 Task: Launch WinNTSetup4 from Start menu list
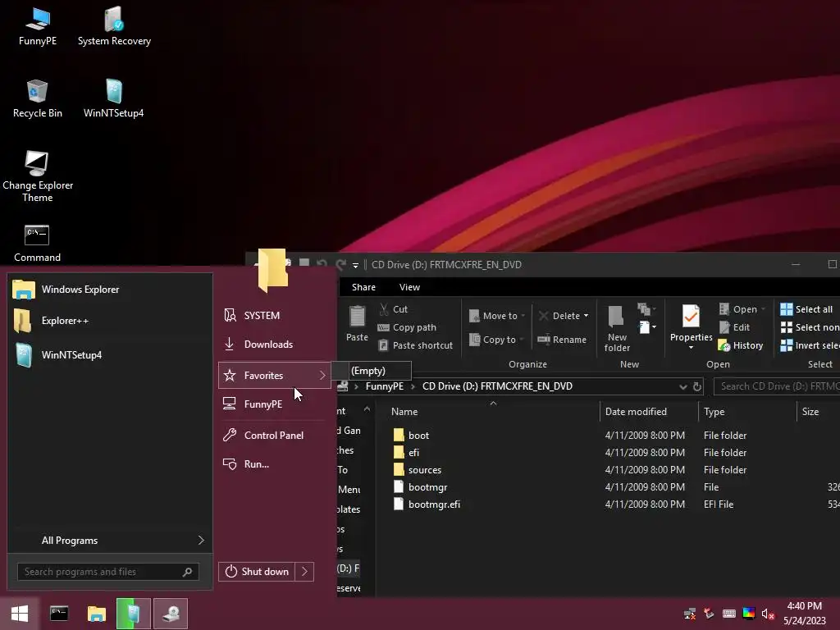coord(110,354)
